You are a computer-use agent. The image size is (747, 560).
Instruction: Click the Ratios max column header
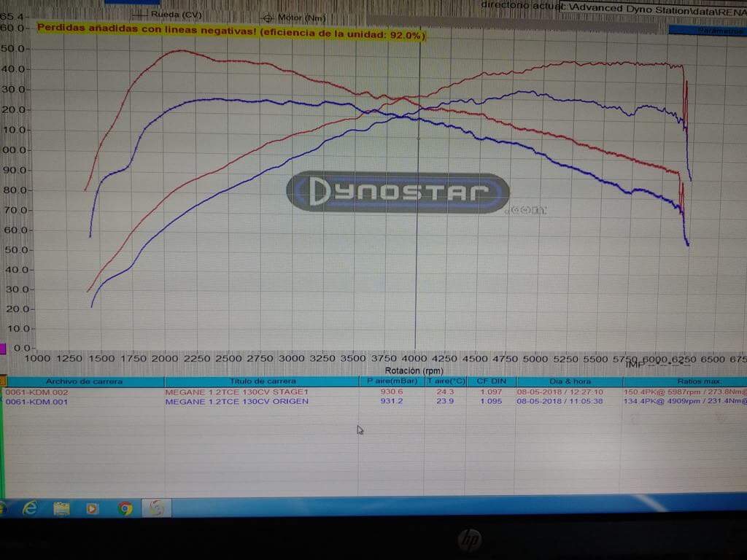(x=685, y=381)
